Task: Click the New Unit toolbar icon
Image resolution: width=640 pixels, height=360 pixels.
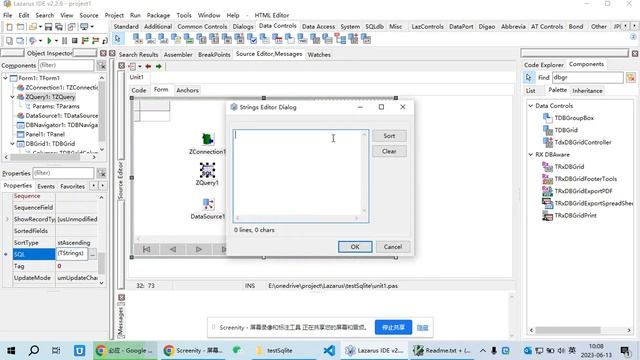Action: (x=9, y=27)
